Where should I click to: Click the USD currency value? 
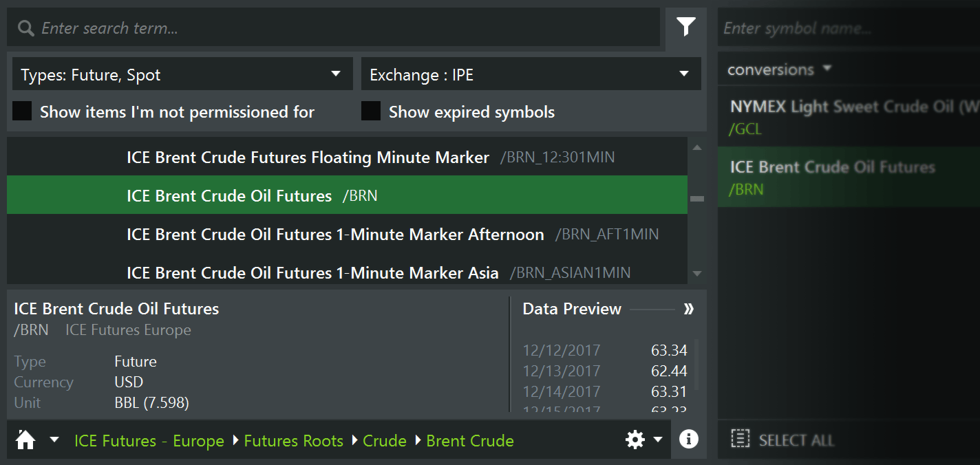click(x=129, y=382)
